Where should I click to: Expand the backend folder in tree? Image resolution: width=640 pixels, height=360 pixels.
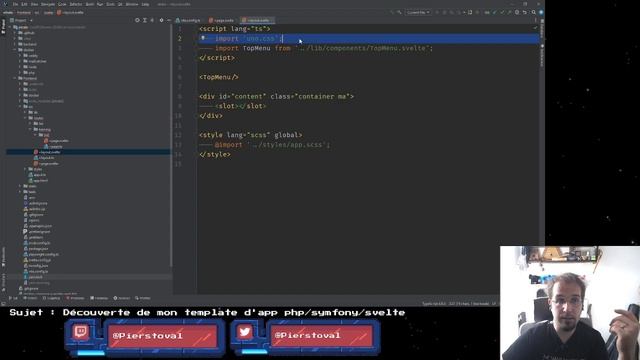tap(15, 44)
